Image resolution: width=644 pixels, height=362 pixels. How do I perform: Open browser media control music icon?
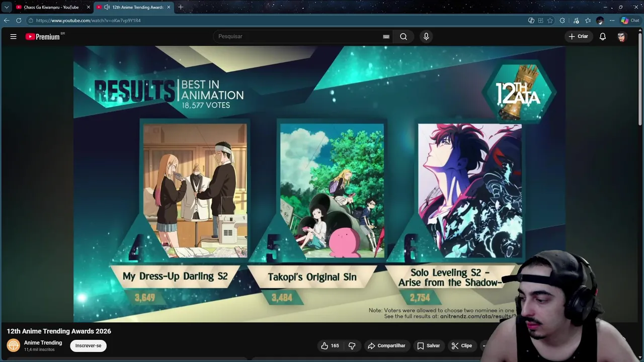point(576,21)
